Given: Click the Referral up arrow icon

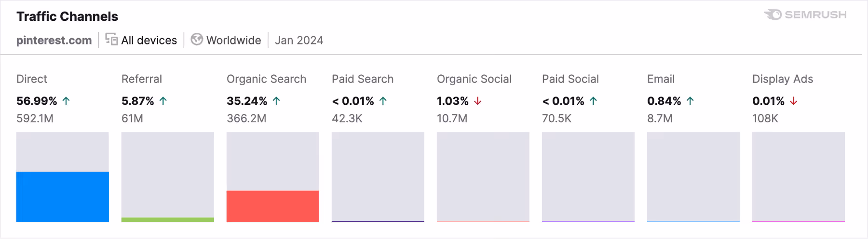Looking at the screenshot, I should (x=163, y=101).
